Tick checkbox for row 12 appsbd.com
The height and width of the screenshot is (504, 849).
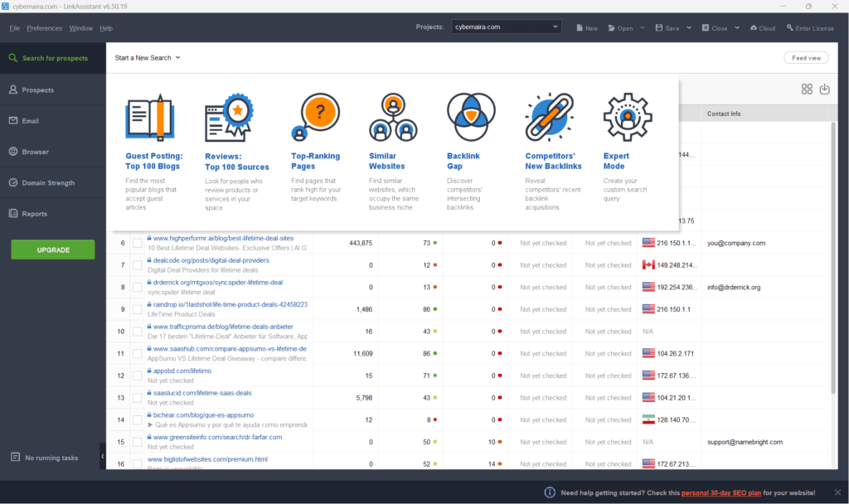pos(138,376)
